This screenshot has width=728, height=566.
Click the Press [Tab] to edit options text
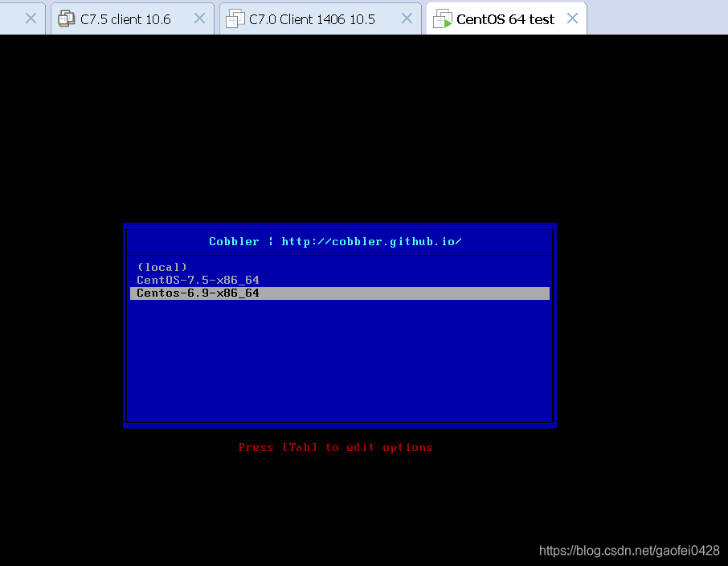335,448
